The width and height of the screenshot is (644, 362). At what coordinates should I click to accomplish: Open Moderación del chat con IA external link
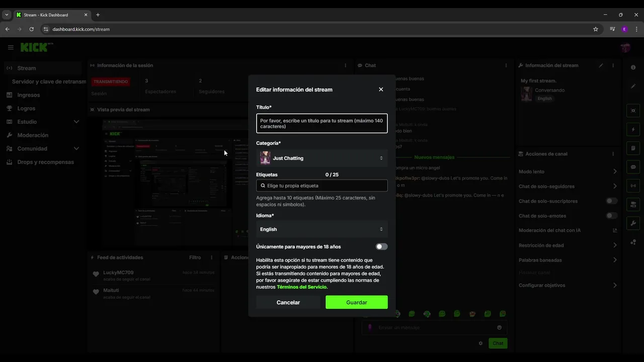point(615,230)
